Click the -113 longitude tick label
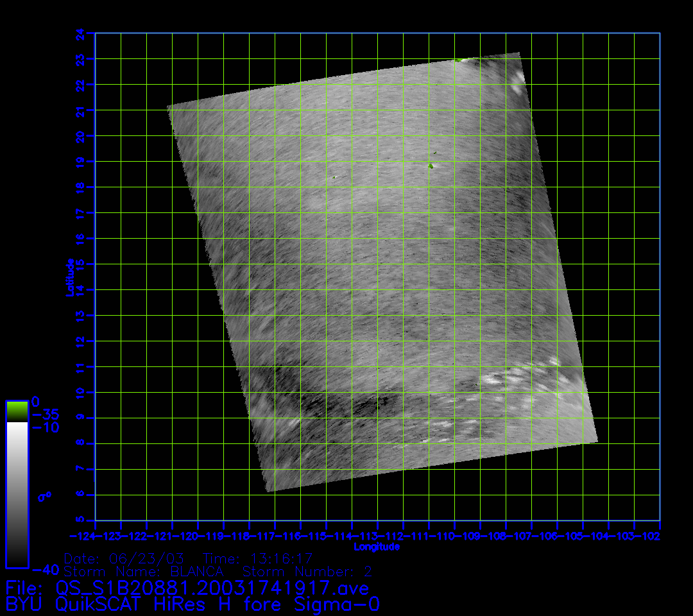 [365, 536]
